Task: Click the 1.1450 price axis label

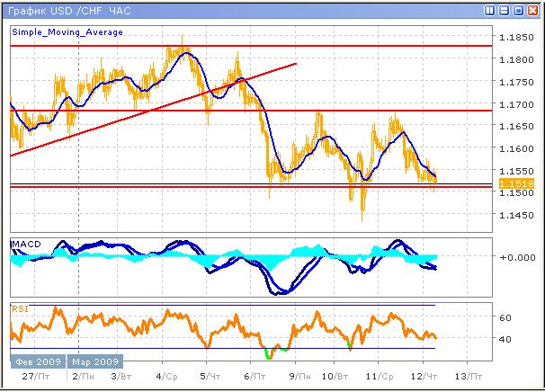Action: click(515, 215)
